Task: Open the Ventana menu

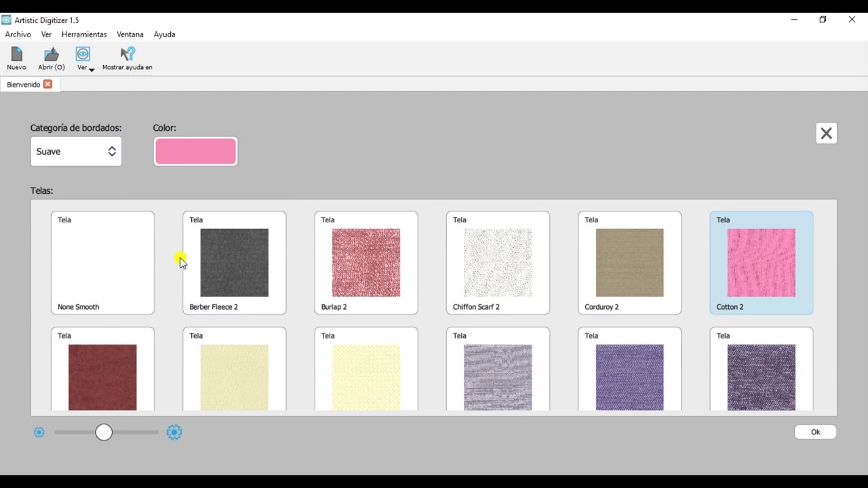Action: point(130,35)
